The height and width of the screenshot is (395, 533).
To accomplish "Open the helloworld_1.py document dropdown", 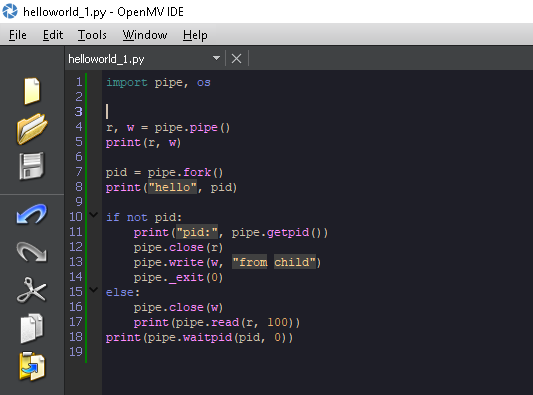I will point(216,58).
